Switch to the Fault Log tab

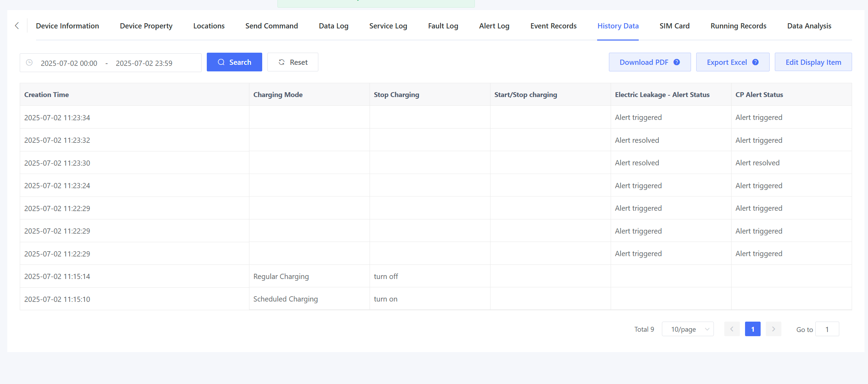pos(443,26)
